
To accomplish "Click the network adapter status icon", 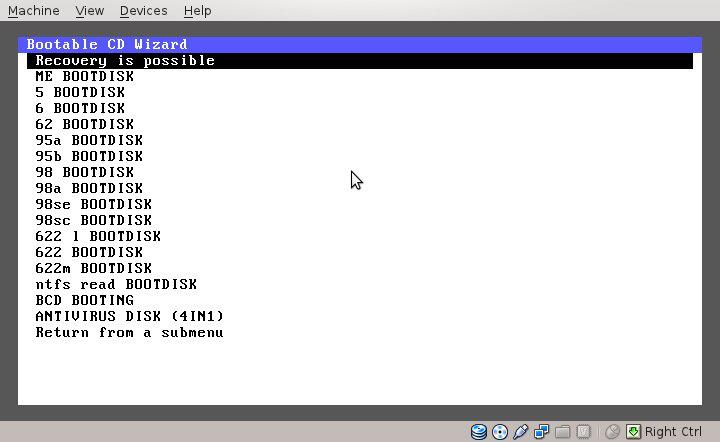I will coord(541,432).
